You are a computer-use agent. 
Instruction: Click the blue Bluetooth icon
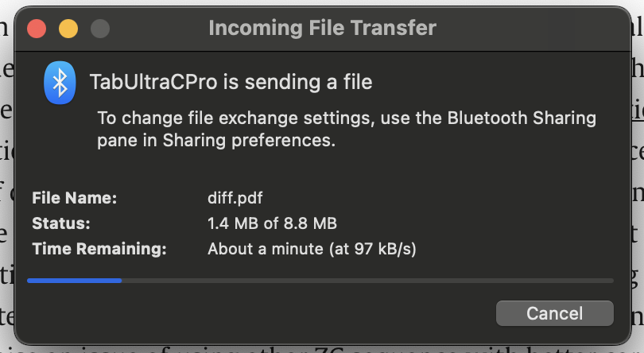60,82
